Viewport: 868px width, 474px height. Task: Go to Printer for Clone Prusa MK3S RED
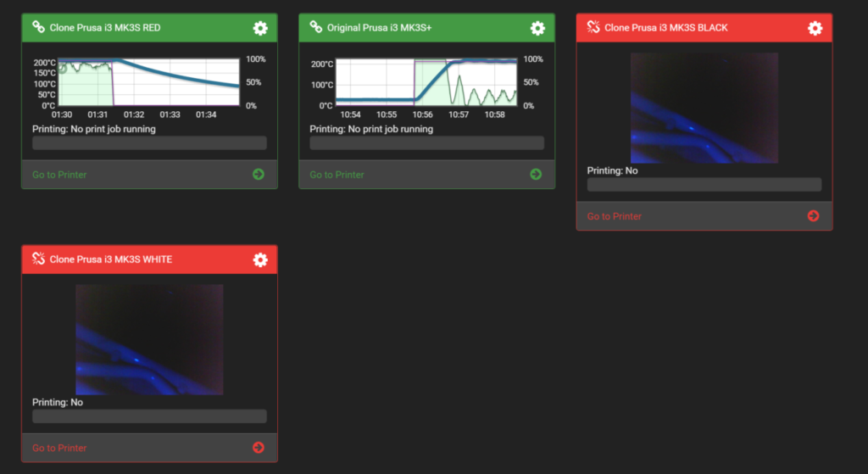coord(59,175)
